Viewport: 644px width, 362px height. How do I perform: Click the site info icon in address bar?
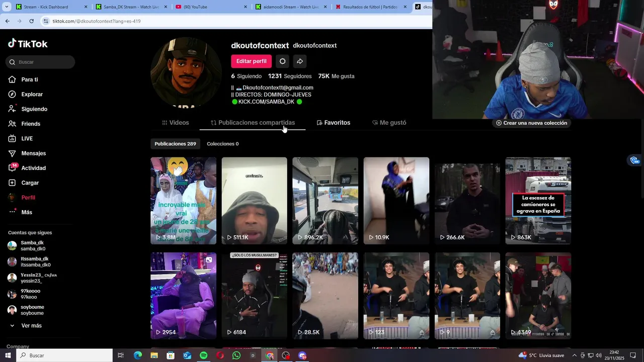(46, 21)
